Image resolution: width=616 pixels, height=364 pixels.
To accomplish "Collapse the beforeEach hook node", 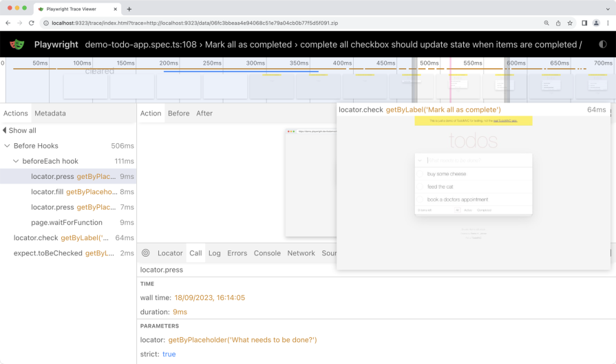I will click(17, 161).
